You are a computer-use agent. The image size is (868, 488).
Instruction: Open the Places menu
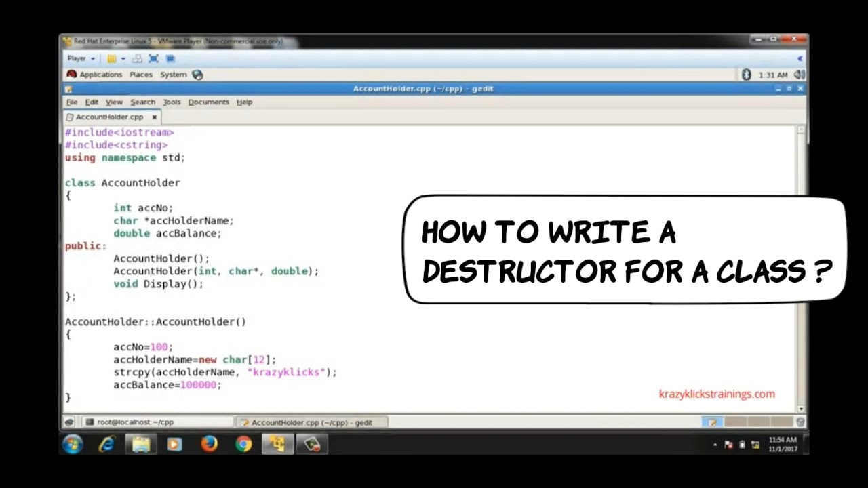coord(141,75)
